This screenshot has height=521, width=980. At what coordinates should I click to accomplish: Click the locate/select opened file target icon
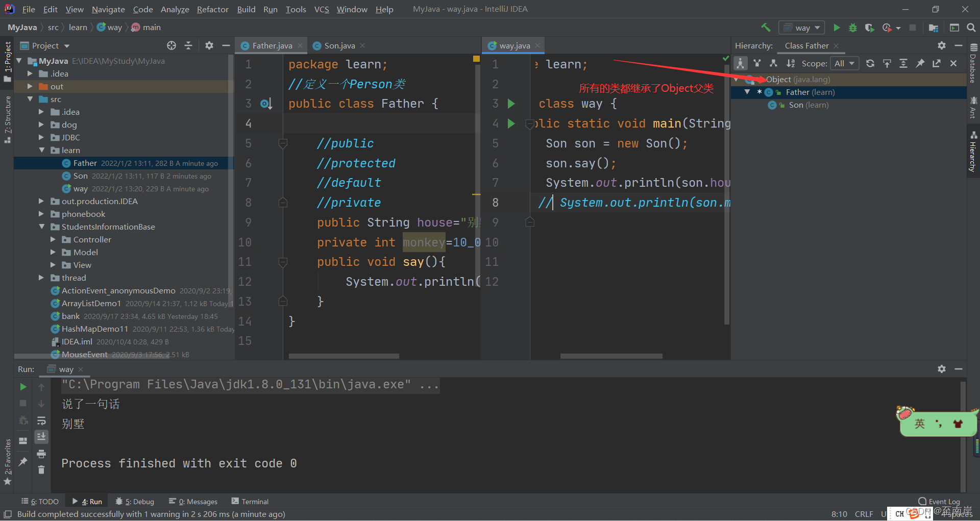171,45
